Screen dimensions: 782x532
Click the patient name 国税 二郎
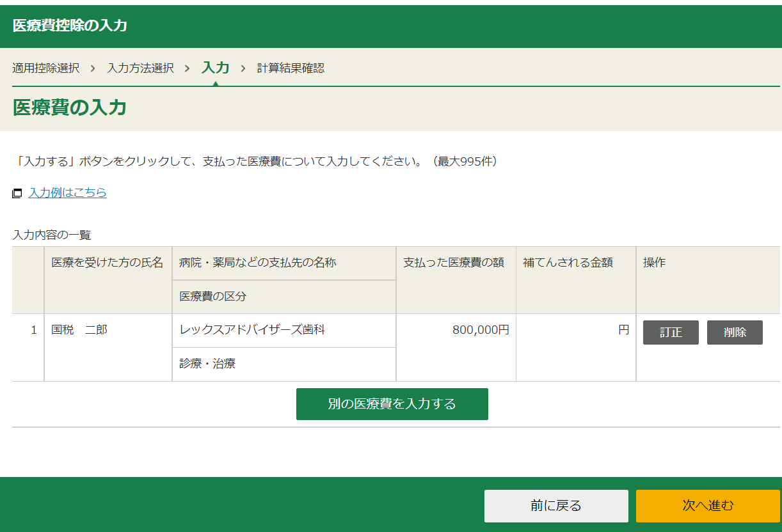click(x=79, y=331)
